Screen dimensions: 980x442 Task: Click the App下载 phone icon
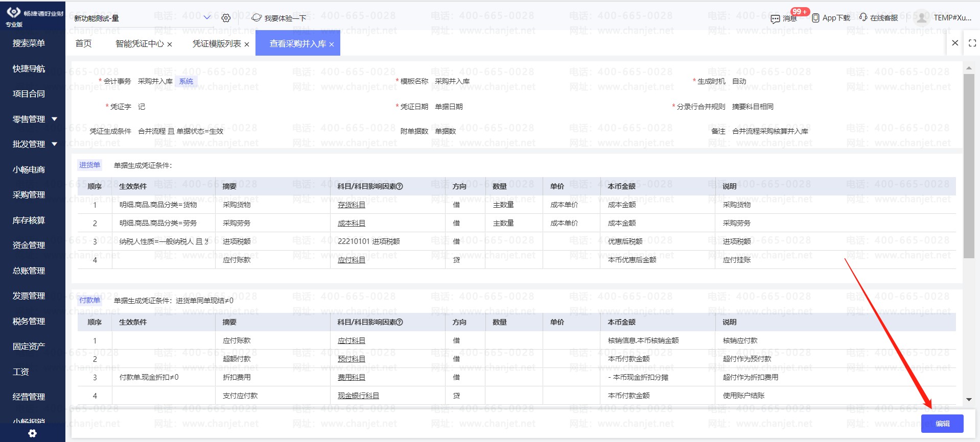click(815, 18)
